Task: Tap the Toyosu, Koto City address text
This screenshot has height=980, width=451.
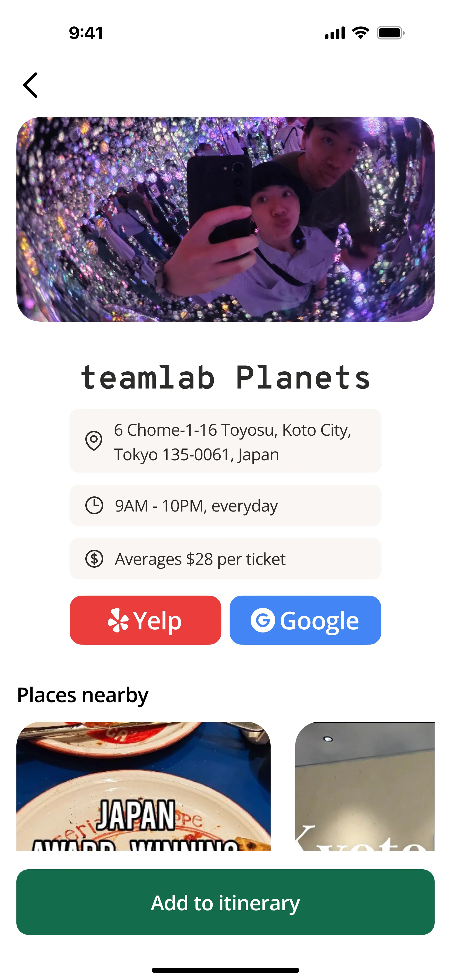Action: (x=233, y=442)
